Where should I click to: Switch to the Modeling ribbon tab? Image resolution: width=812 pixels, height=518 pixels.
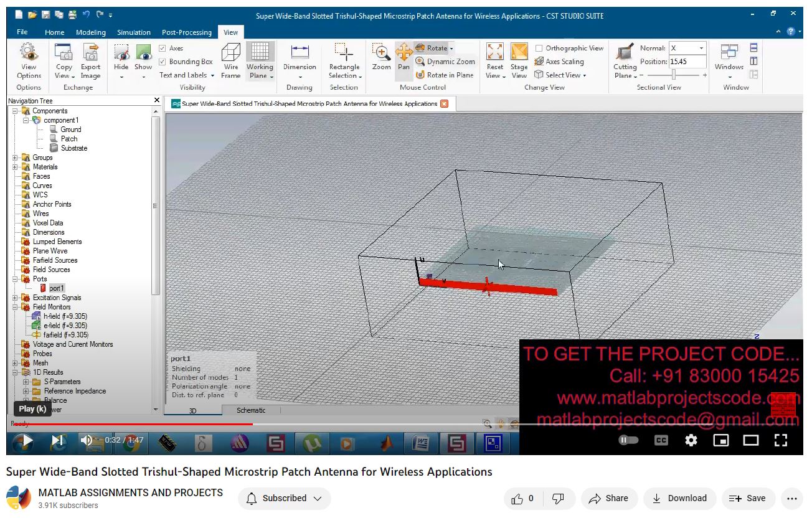91,32
